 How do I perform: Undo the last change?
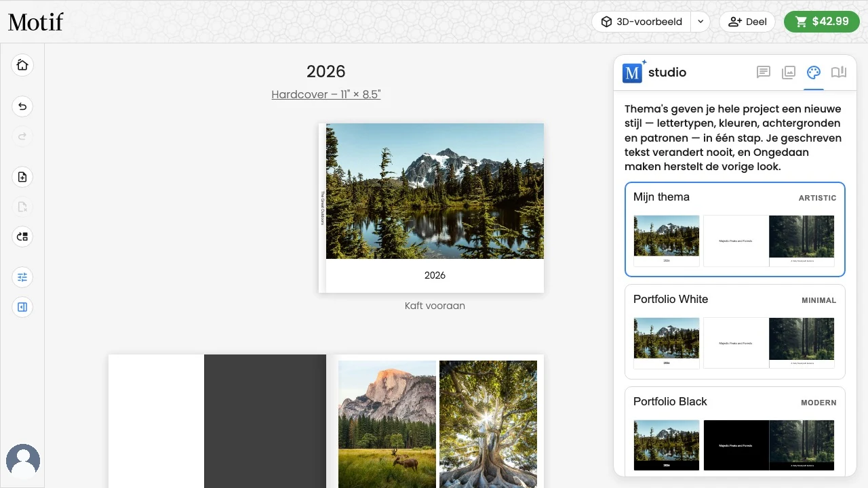point(22,106)
